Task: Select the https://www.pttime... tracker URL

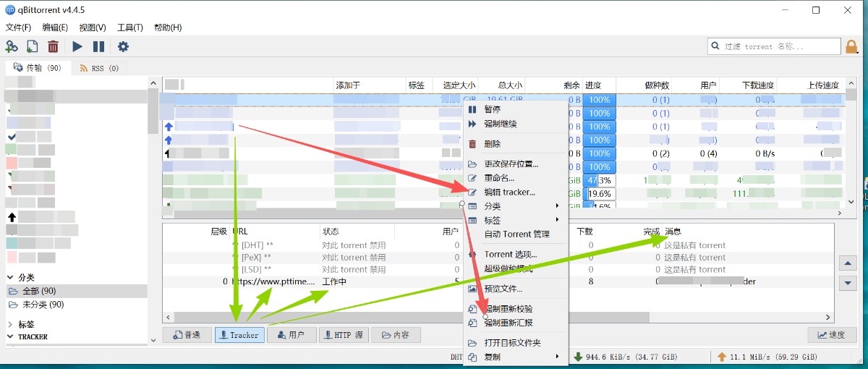Action: [274, 281]
